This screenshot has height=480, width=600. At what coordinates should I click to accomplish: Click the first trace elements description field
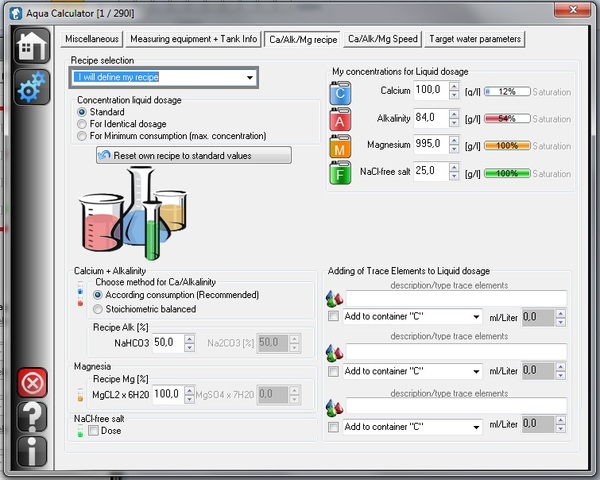point(454,298)
